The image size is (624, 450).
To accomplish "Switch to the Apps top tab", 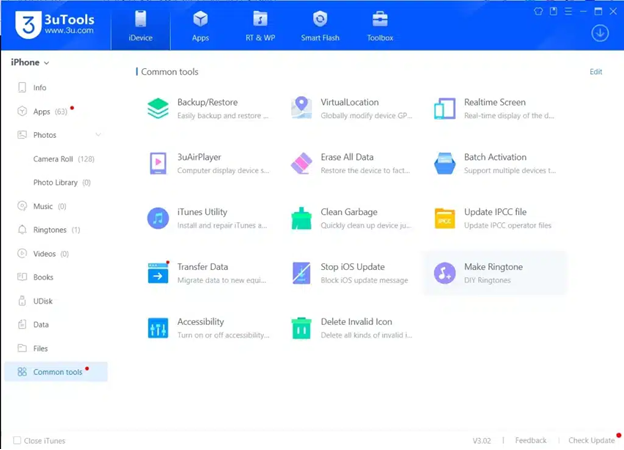I will pos(200,26).
